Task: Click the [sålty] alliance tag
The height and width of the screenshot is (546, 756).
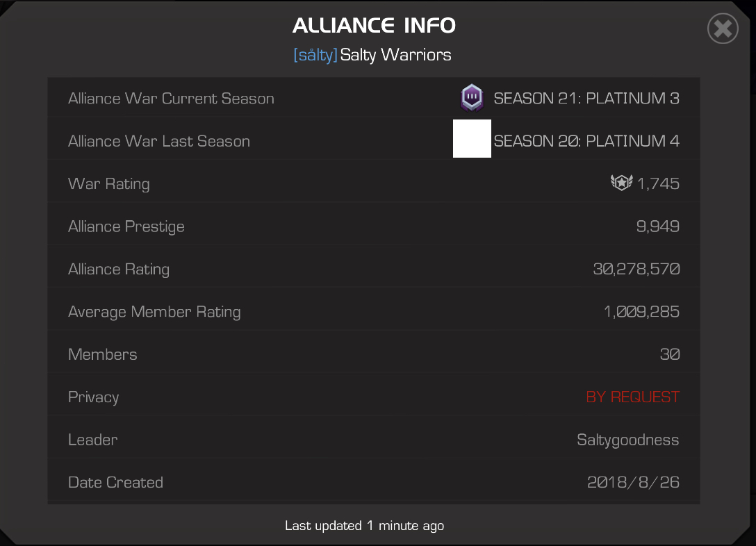Action: pos(315,55)
